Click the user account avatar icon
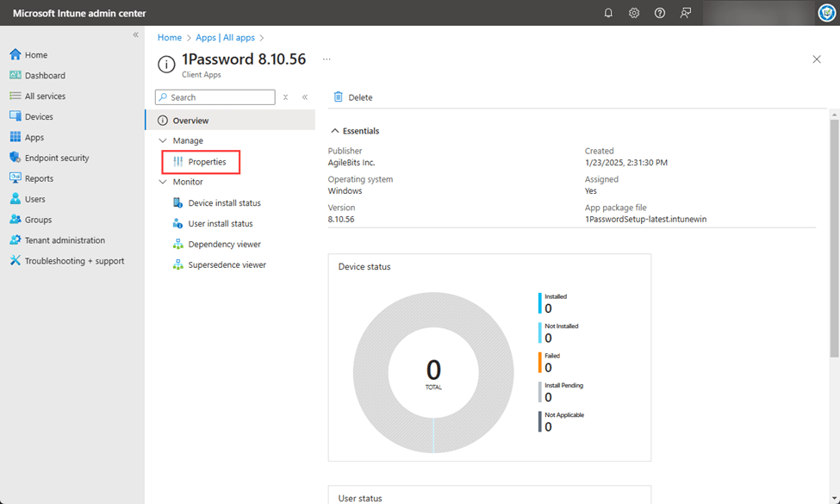 (x=825, y=13)
